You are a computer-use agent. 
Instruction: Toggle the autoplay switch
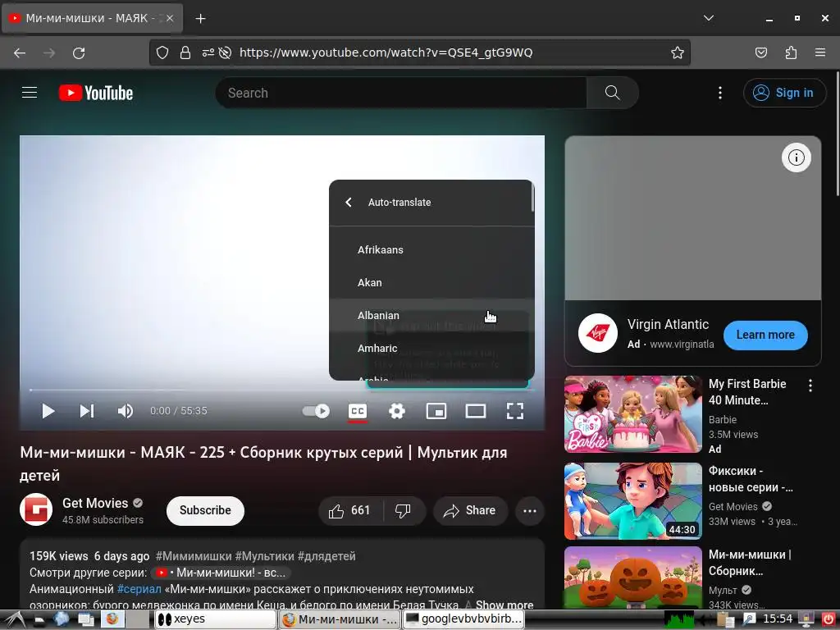click(x=316, y=411)
